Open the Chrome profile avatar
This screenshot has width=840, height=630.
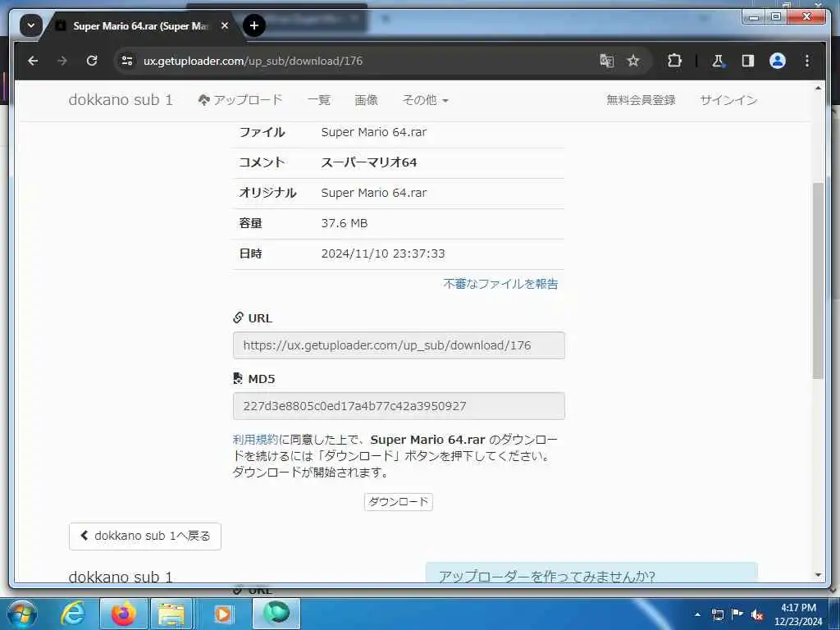[778, 61]
